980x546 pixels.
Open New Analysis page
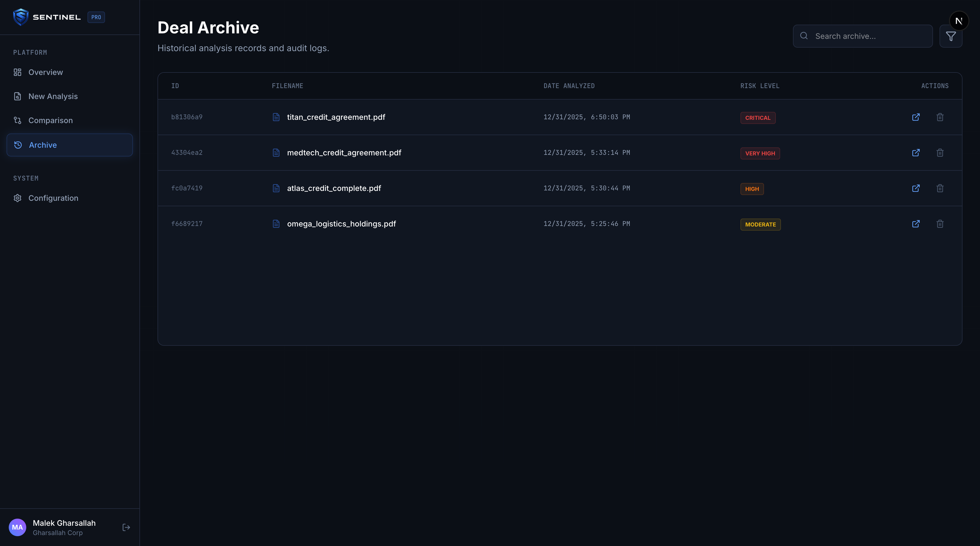click(x=53, y=96)
